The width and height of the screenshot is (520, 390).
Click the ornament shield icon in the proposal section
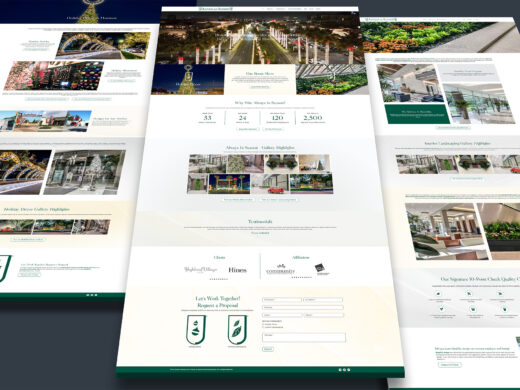[x=196, y=330]
